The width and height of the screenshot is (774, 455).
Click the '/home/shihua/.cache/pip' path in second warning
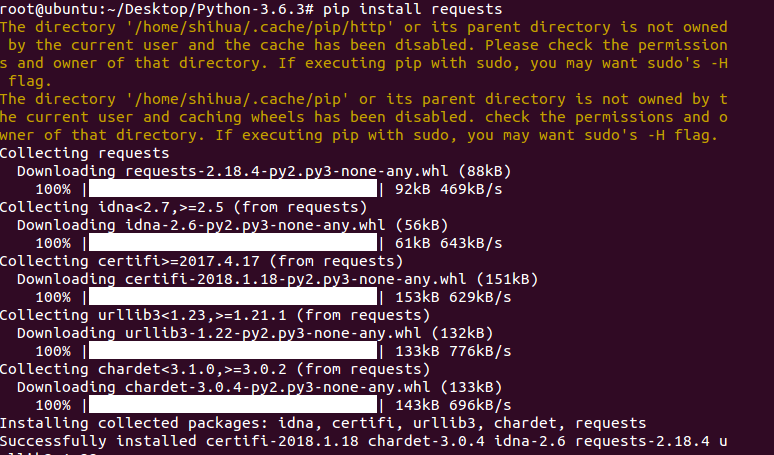(237, 99)
